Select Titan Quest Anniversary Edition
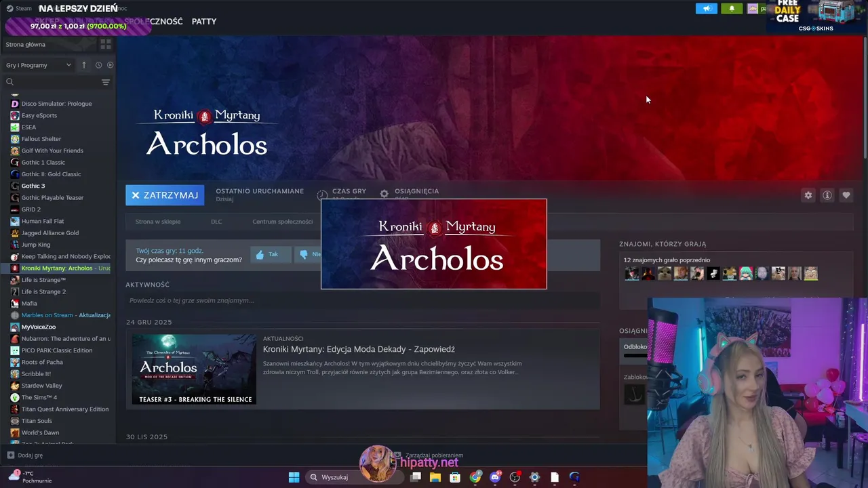Image resolution: width=868 pixels, height=488 pixels. 65,409
